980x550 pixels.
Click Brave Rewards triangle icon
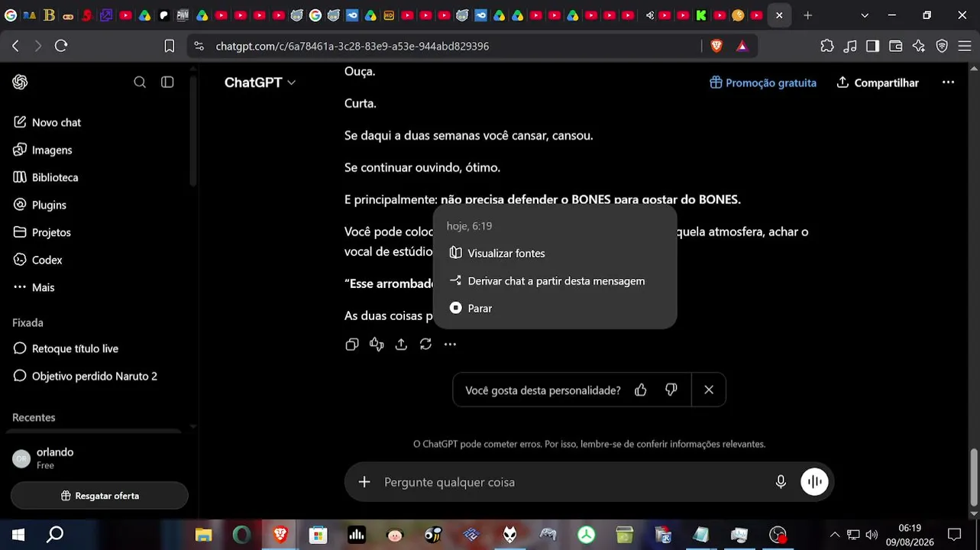[742, 46]
